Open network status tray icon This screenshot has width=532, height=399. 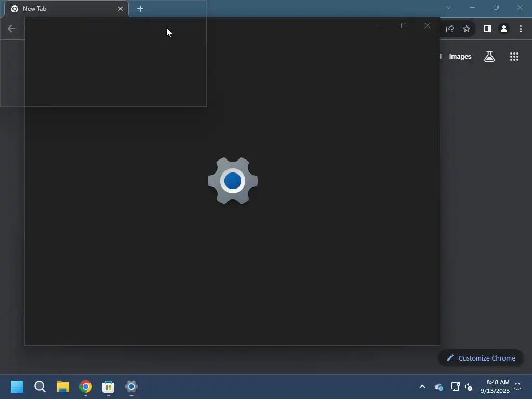click(455, 387)
